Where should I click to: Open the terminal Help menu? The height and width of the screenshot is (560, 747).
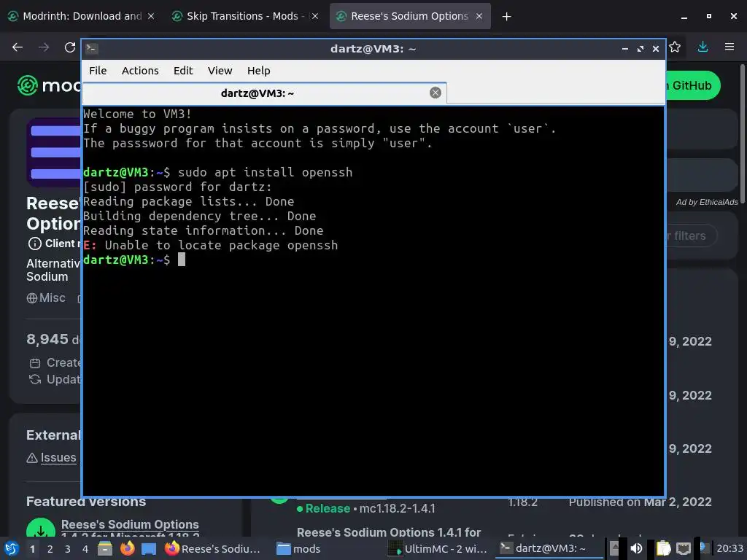point(259,71)
